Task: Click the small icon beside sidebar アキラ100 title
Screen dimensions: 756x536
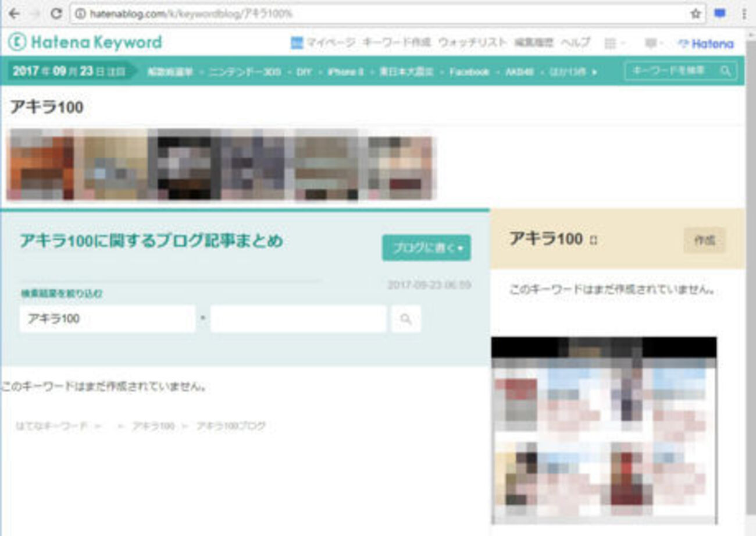Action: [593, 240]
